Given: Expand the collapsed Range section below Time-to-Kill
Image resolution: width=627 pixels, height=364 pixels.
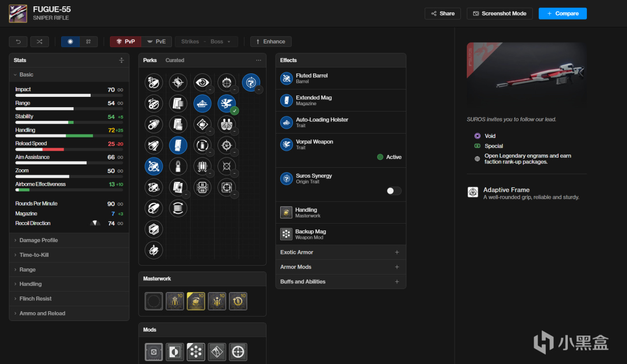Looking at the screenshot, I should (69, 270).
